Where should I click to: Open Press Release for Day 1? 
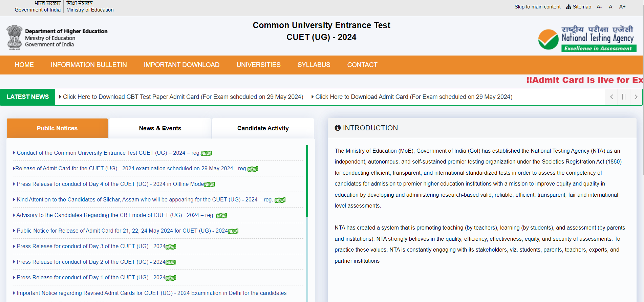click(91, 278)
